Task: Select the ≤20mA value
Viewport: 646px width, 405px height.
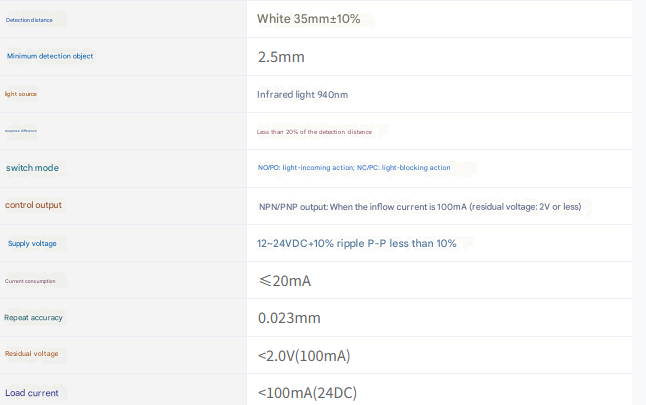Action: (x=285, y=281)
